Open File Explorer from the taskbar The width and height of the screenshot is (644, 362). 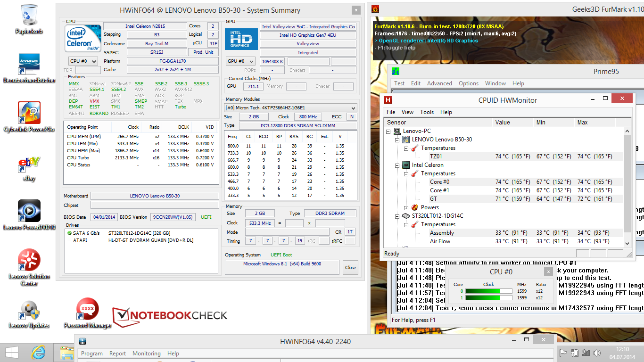[x=67, y=353]
